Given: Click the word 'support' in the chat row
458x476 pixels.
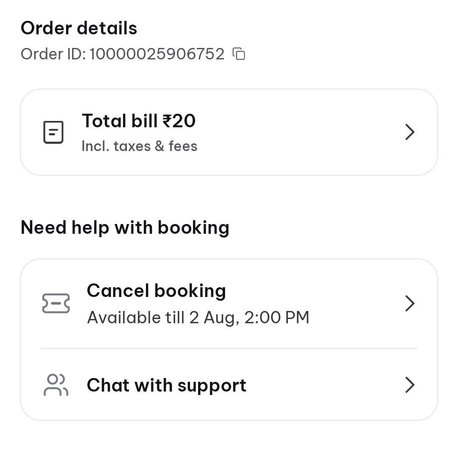Looking at the screenshot, I should [212, 386].
